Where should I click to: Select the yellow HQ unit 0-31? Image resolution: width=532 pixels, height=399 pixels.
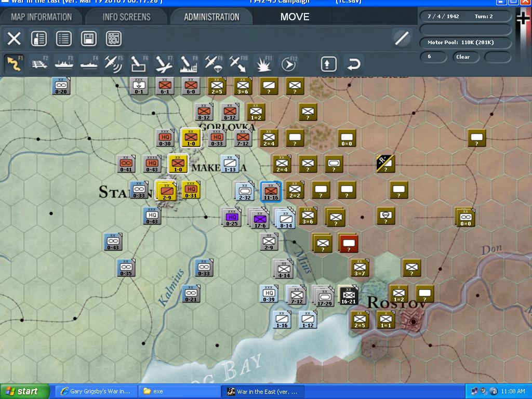[191, 190]
